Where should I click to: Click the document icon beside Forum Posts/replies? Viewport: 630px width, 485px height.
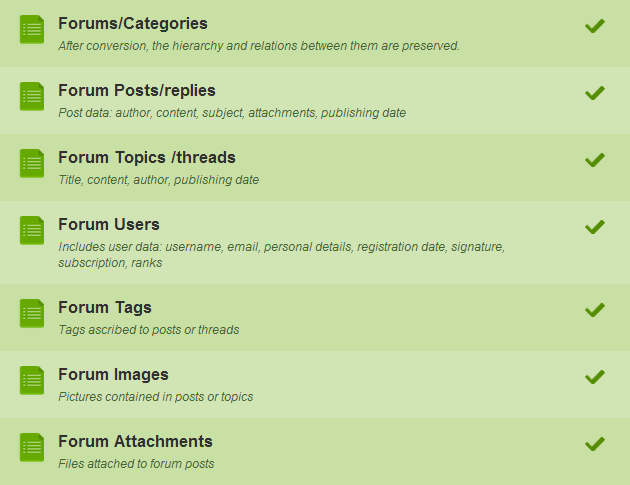pyautogui.click(x=32, y=96)
